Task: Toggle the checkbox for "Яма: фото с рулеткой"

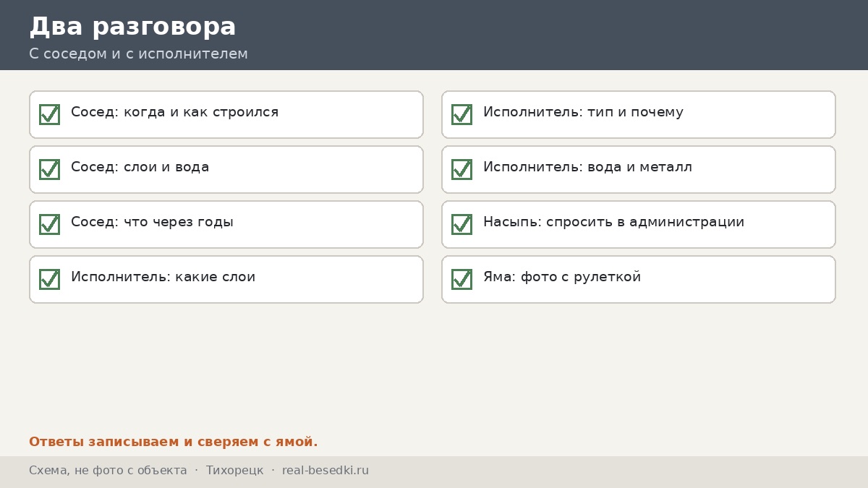Action: click(461, 279)
